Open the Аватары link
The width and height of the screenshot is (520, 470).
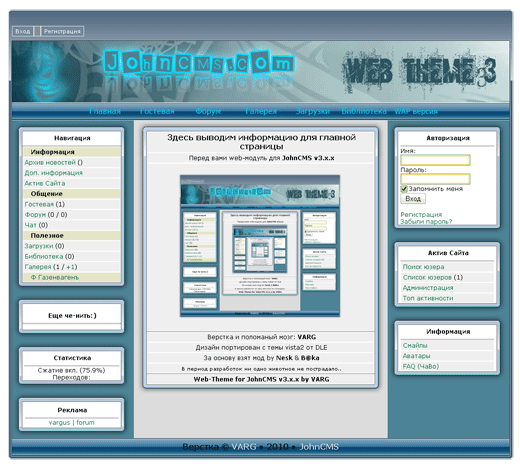click(x=416, y=356)
